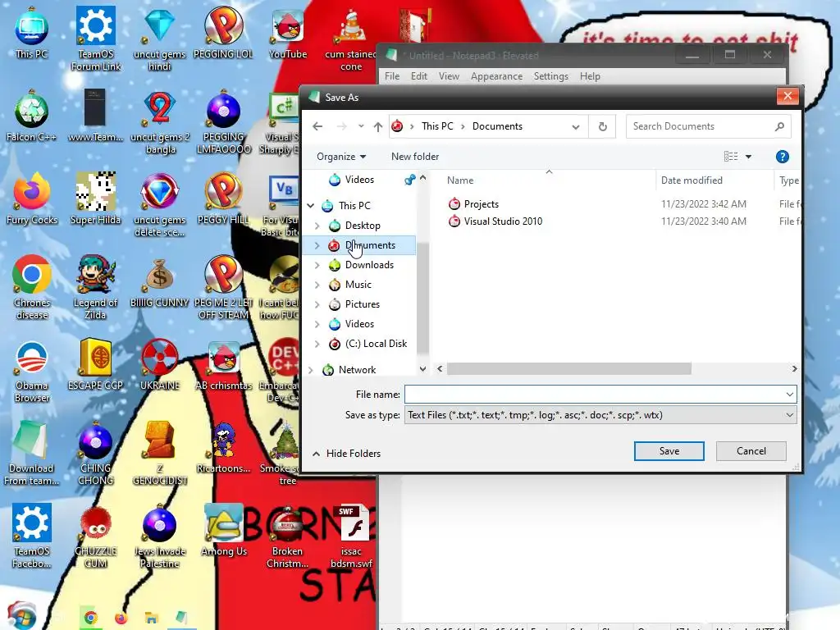The width and height of the screenshot is (840, 630).
Task: Expand the Desktop tree node
Action: coord(317,226)
